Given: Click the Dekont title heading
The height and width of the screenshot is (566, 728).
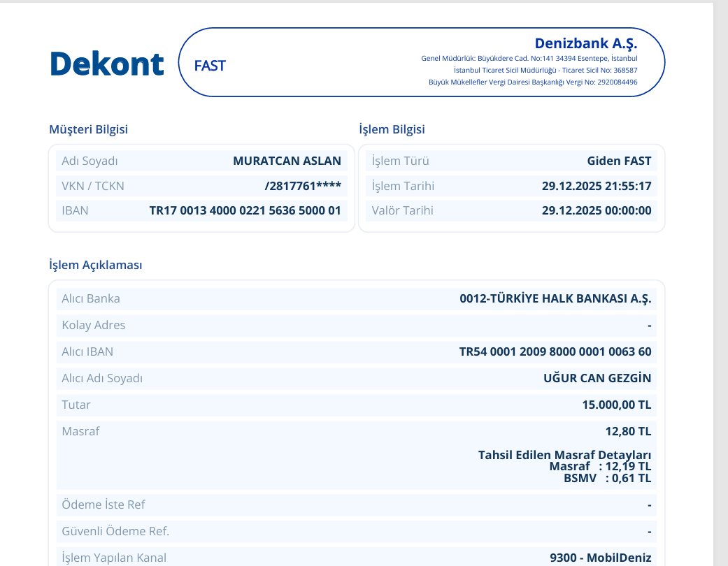Looking at the screenshot, I should tap(107, 64).
